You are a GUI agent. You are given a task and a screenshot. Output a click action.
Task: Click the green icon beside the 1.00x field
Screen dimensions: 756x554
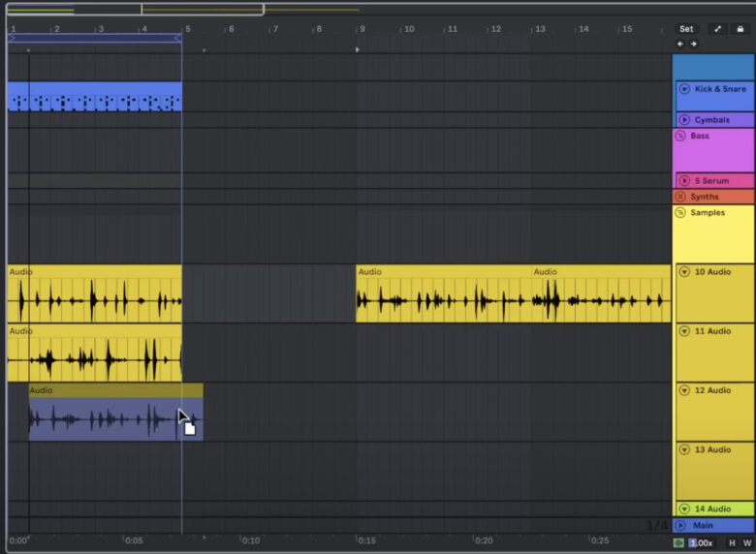(x=678, y=543)
